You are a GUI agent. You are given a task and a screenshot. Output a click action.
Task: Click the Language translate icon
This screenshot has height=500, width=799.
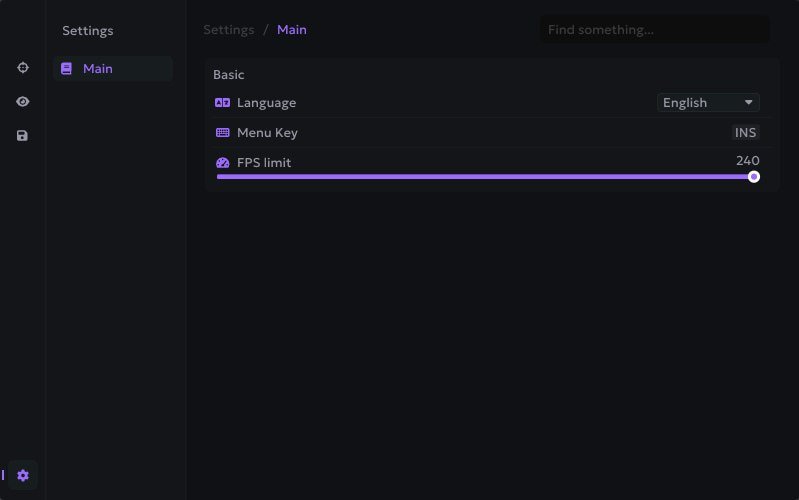coord(223,103)
